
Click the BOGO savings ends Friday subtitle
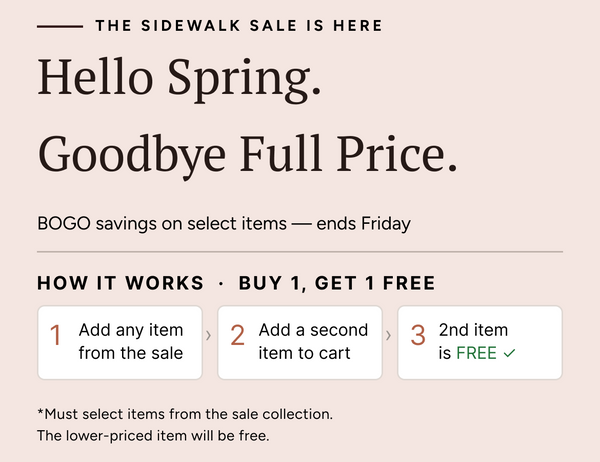pos(224,224)
